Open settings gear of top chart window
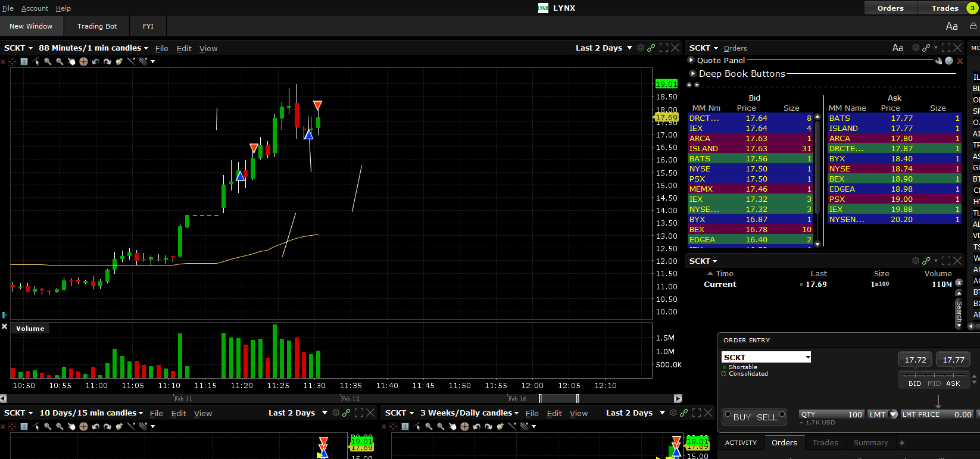This screenshot has height=459, width=980. (x=641, y=48)
